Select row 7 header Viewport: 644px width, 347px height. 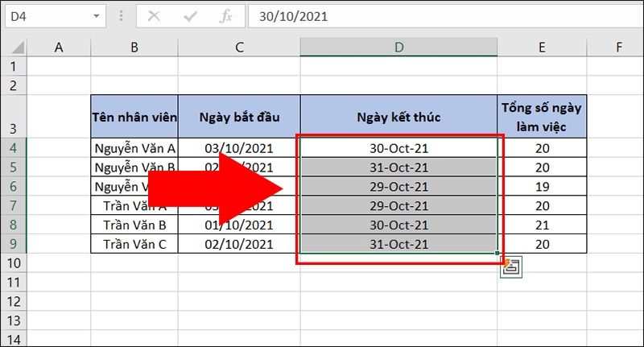click(14, 205)
